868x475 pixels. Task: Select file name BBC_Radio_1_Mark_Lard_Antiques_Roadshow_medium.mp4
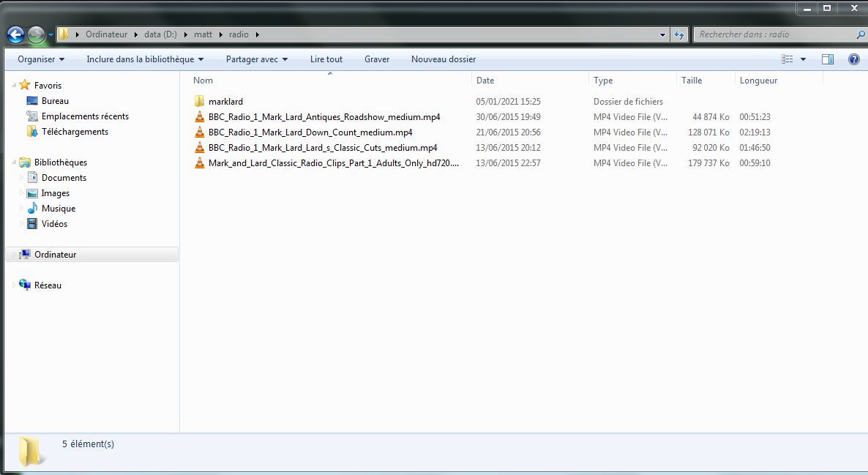324,117
